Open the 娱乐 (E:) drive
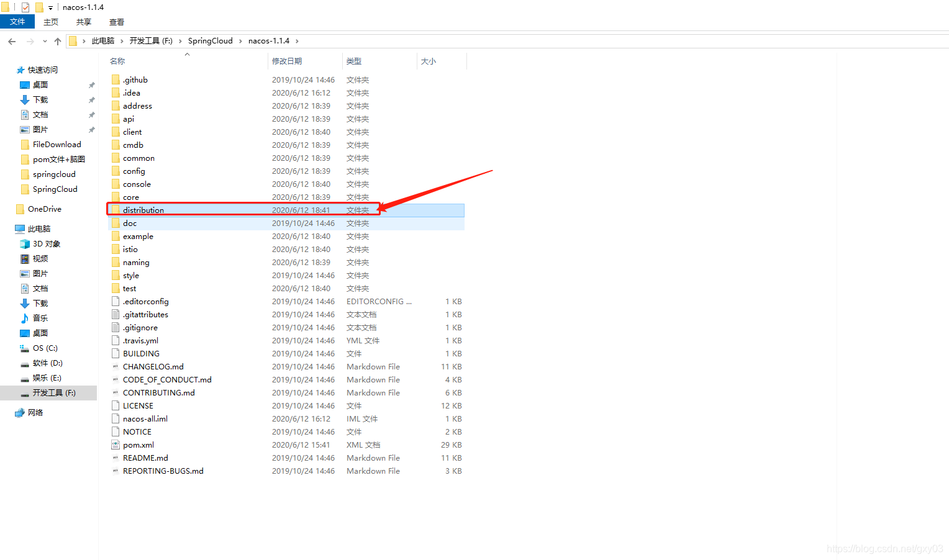 47,378
